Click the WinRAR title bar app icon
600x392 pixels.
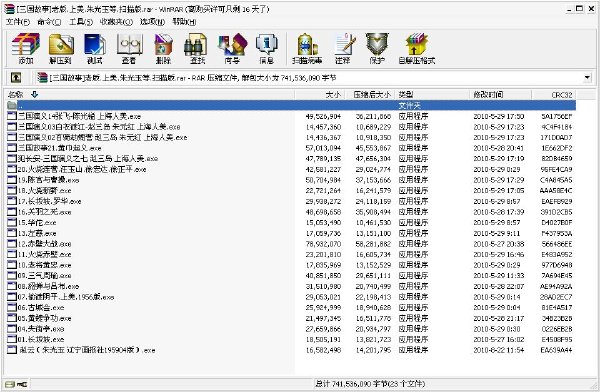[9, 9]
